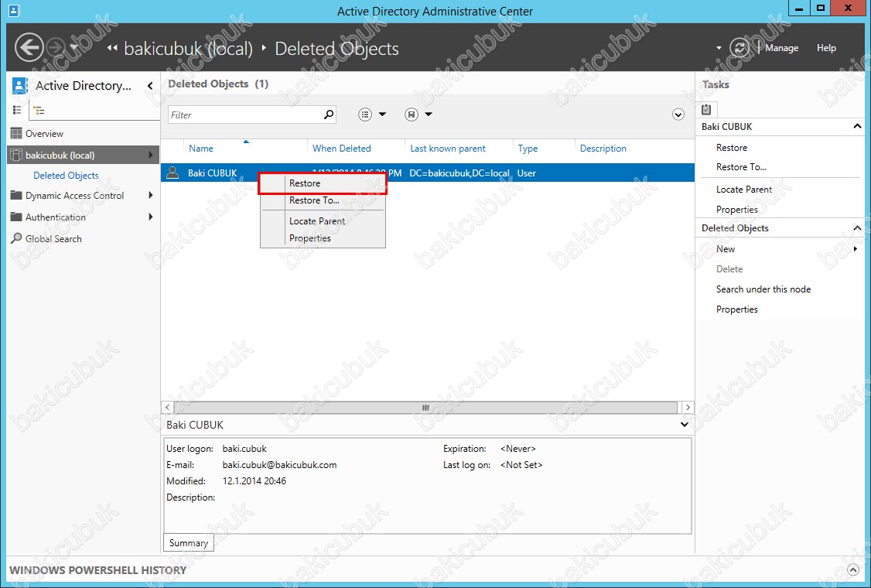Select Dynamic Access Control
The image size is (871, 588).
click(74, 195)
